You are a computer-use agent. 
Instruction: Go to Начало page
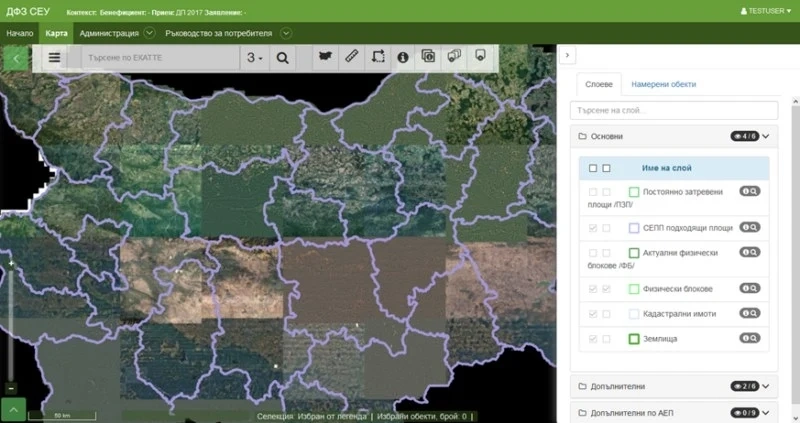pyautogui.click(x=19, y=33)
